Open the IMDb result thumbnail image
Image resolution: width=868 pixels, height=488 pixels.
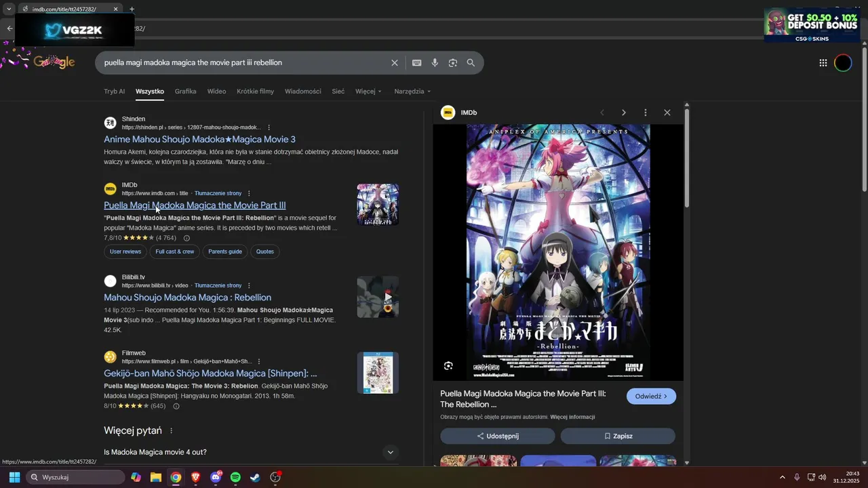378,205
